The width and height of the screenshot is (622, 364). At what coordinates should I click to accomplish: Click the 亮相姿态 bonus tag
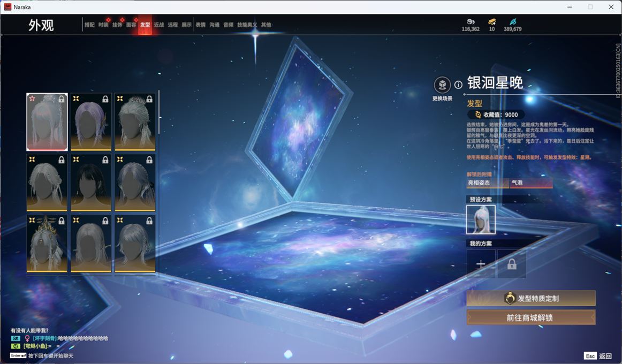pyautogui.click(x=488, y=183)
